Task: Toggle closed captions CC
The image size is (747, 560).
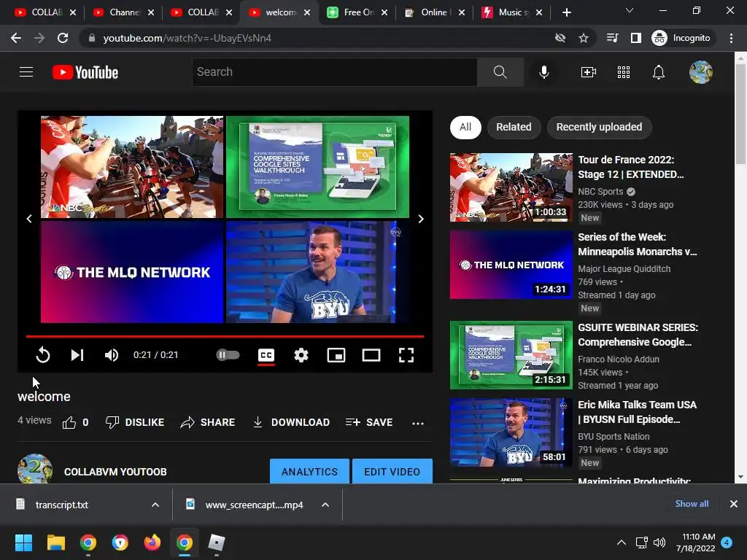Action: [266, 355]
